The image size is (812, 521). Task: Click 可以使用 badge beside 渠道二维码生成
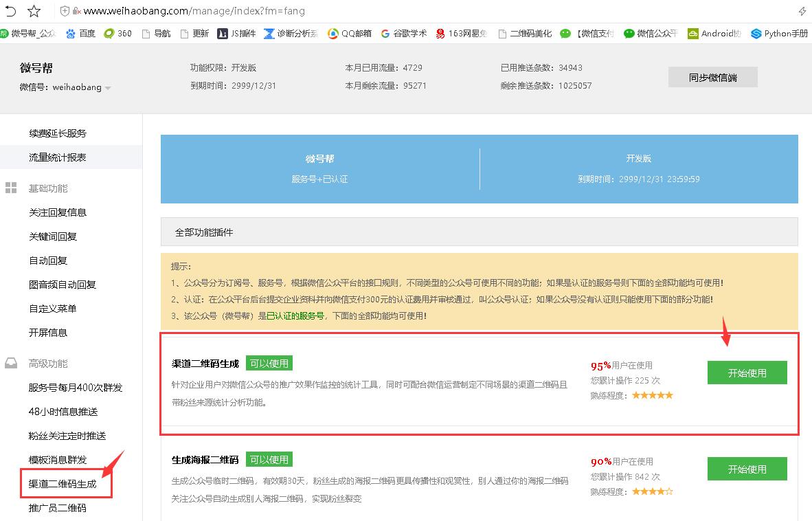pos(269,363)
